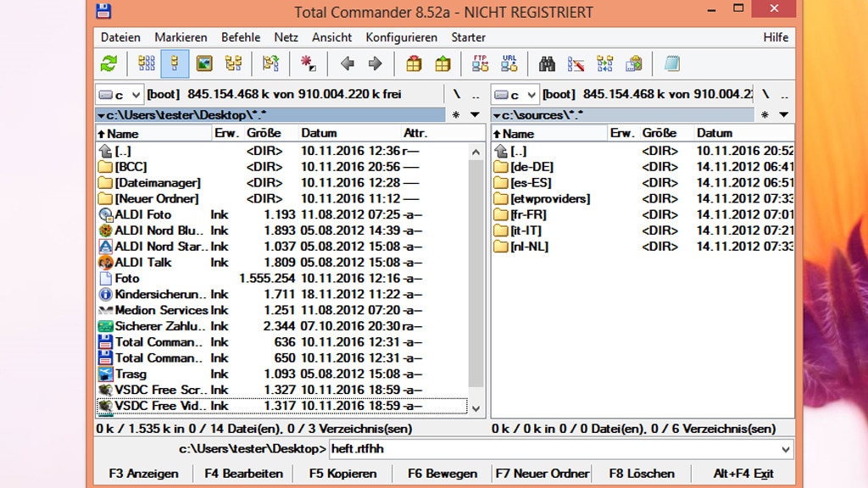The width and height of the screenshot is (868, 488).
Task: Connect to an FTP URL
Action: pos(507,64)
